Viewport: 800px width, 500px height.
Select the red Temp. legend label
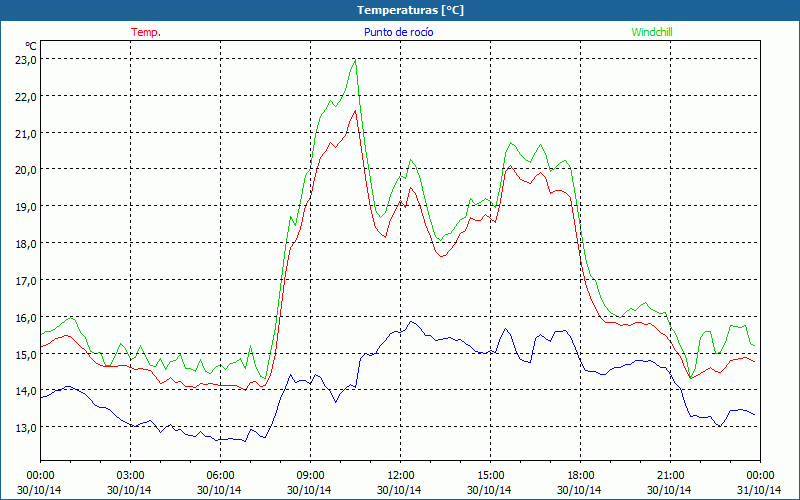coord(146,32)
